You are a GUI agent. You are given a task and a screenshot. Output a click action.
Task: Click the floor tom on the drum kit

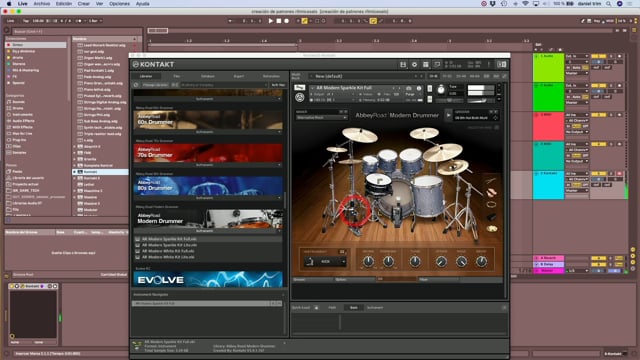(428, 196)
